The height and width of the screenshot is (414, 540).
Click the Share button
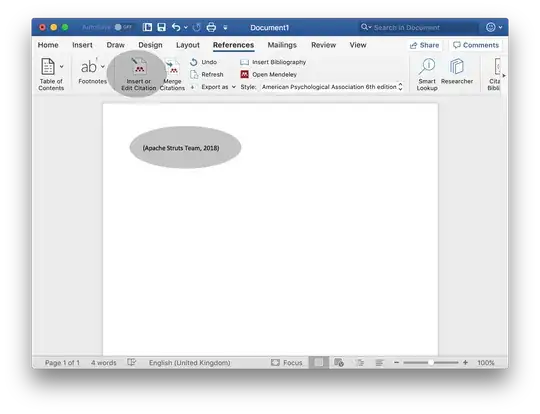424,45
